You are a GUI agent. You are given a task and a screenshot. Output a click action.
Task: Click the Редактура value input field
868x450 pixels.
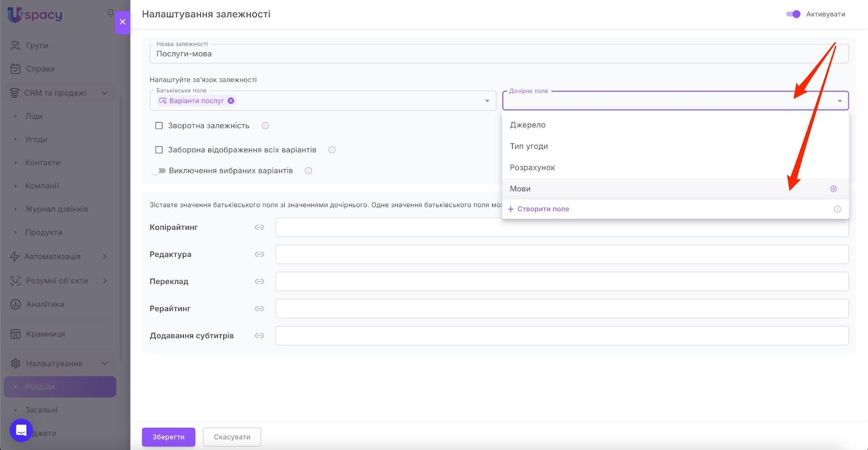click(x=561, y=254)
